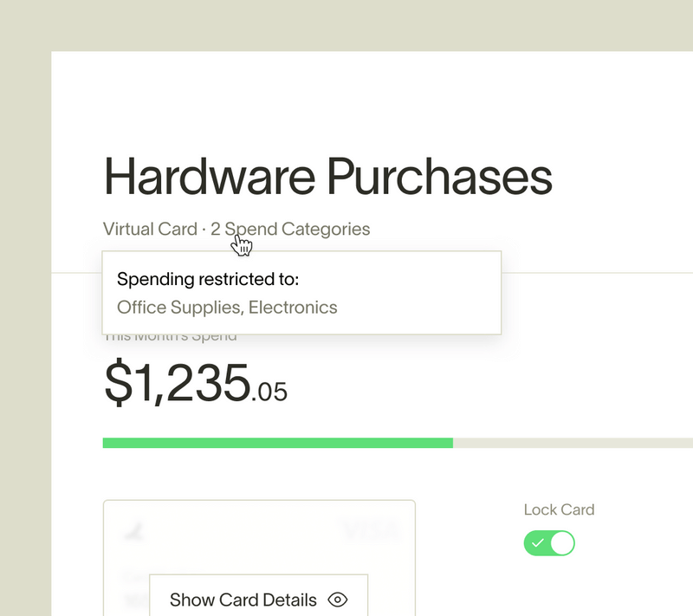This screenshot has width=693, height=616.
Task: Click the checkmark inside the Lock Card switch
Action: click(537, 542)
